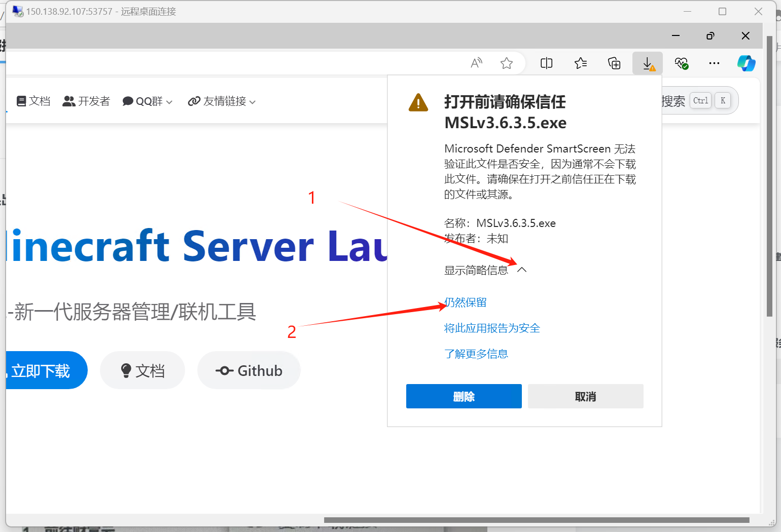Maximize the remote desktop connection window

[723, 12]
